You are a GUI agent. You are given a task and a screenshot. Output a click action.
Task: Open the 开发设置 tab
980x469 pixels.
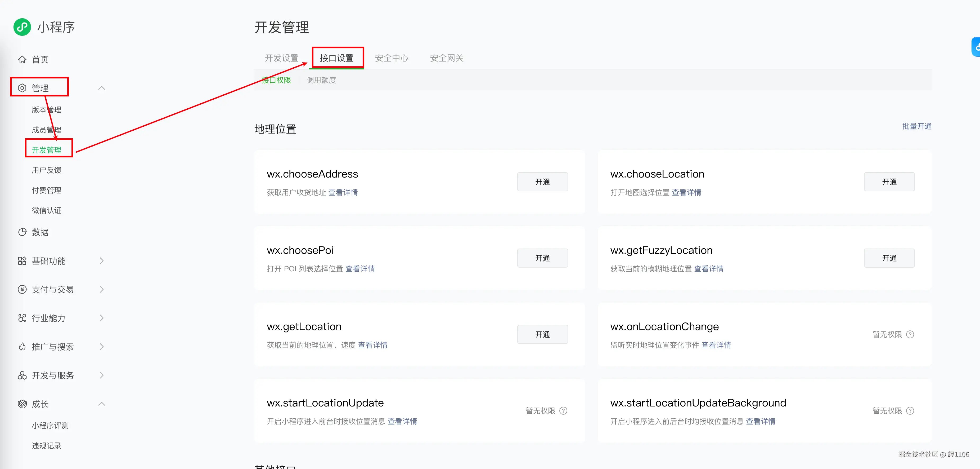(281, 58)
